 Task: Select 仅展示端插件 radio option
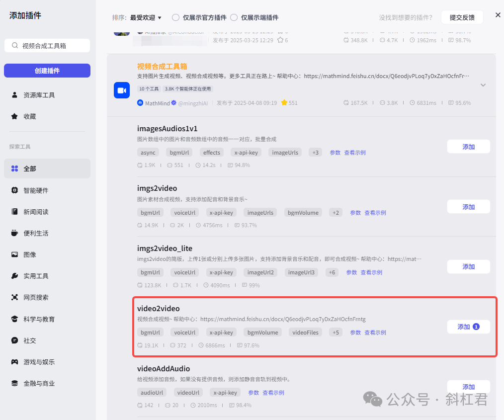point(234,17)
